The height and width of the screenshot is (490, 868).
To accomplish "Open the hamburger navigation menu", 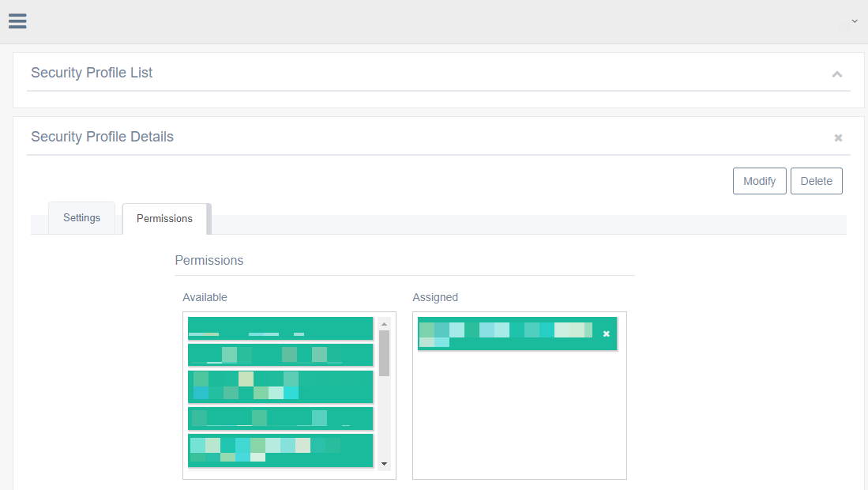I will pyautogui.click(x=17, y=21).
